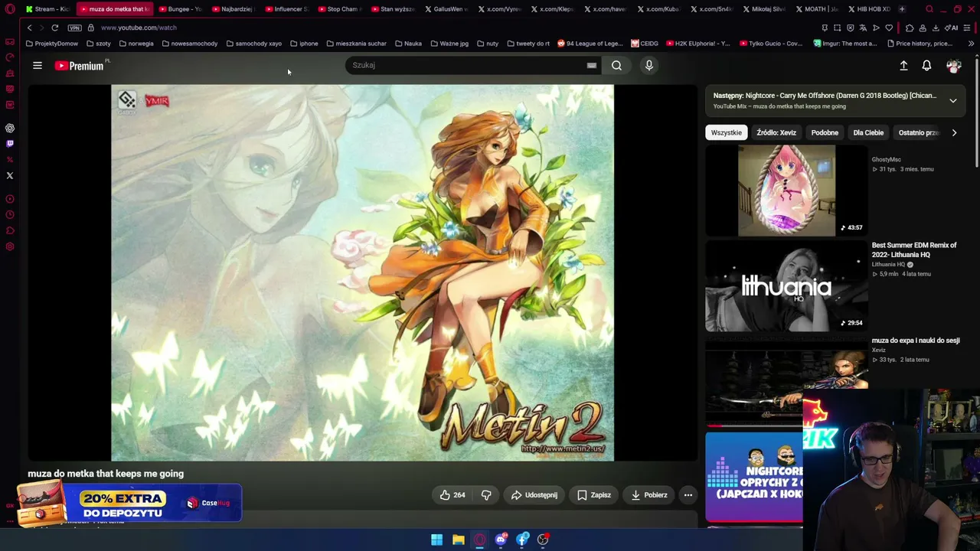Click the YouTube search magnifier button

(x=616, y=66)
